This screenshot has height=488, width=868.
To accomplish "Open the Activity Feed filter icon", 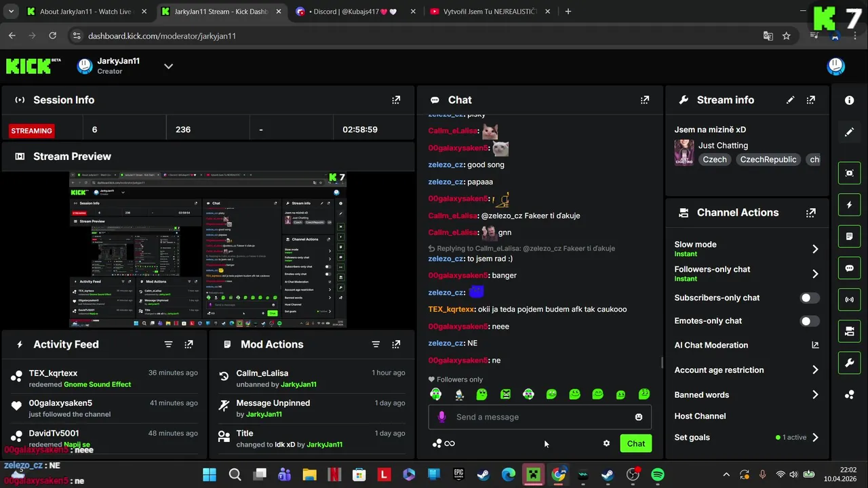I will click(168, 344).
